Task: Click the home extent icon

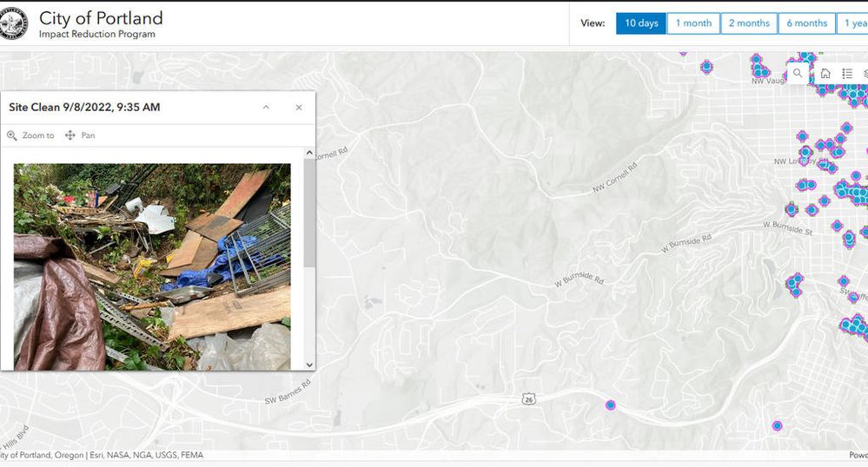Action: (825, 74)
